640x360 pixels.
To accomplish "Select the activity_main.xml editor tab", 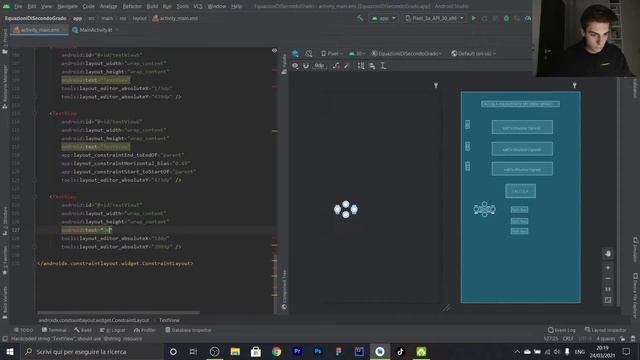I will [x=39, y=30].
